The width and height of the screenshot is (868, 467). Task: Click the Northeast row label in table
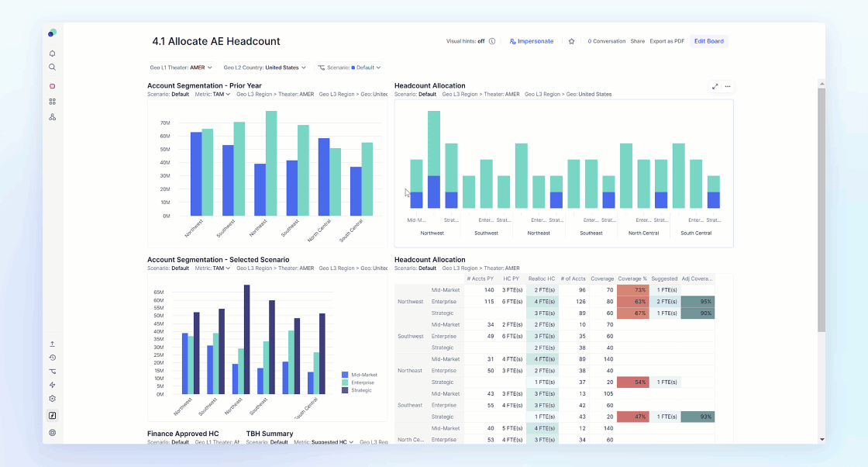click(x=410, y=371)
